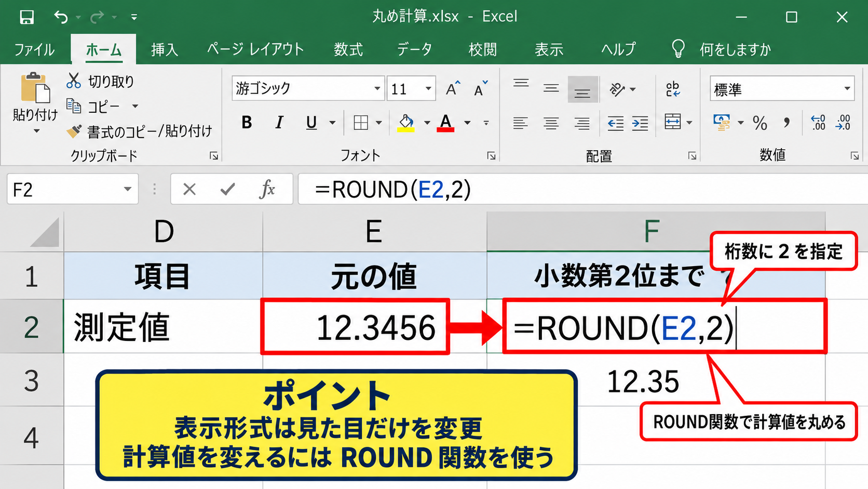Open the Merge Cells dropdown arrow
The height and width of the screenshot is (489, 868).
click(x=689, y=123)
